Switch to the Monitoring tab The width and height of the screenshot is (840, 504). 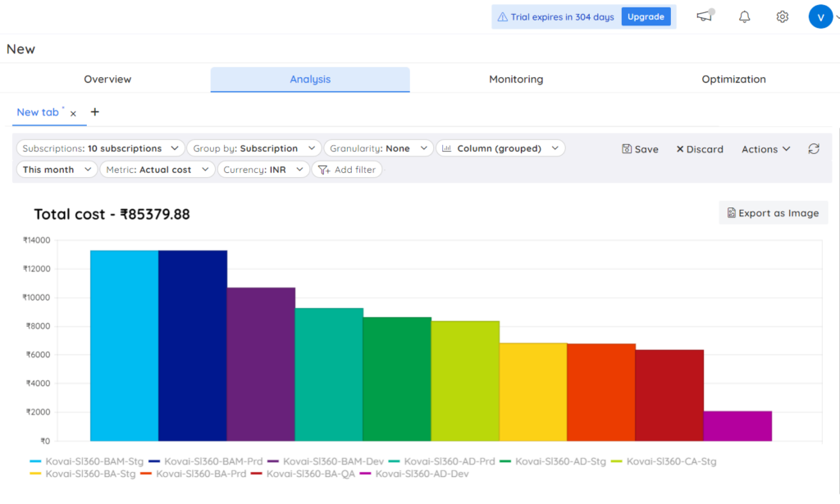(x=515, y=79)
